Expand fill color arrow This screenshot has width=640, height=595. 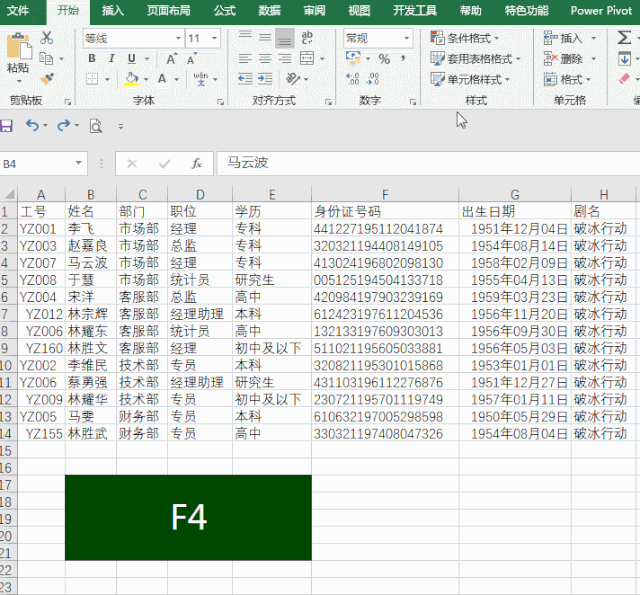[146, 79]
